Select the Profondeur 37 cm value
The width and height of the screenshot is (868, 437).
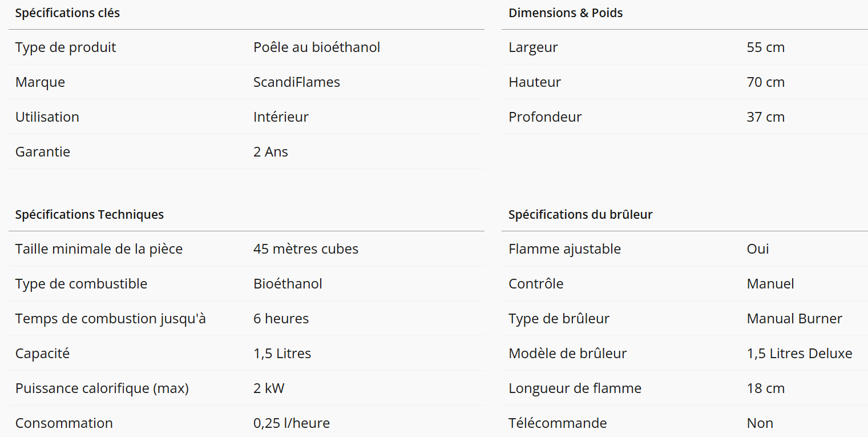pyautogui.click(x=765, y=117)
